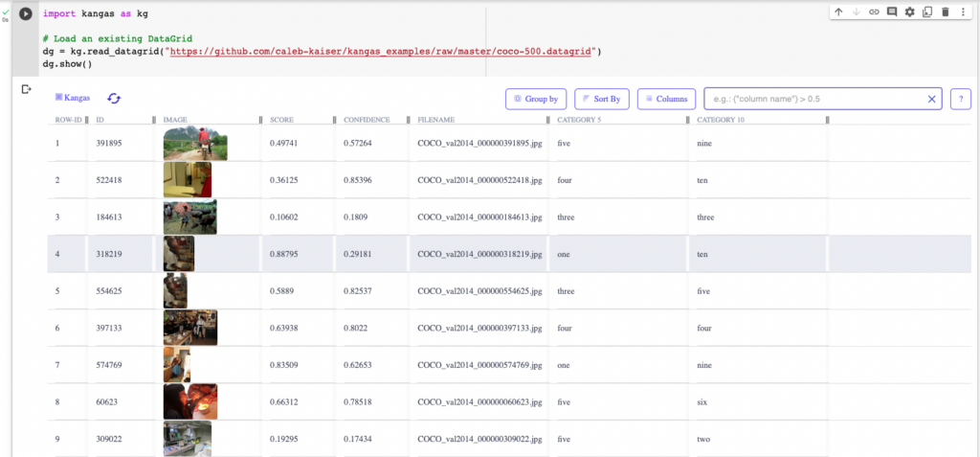Click the SCORE column header
The image size is (980, 457).
(x=282, y=120)
